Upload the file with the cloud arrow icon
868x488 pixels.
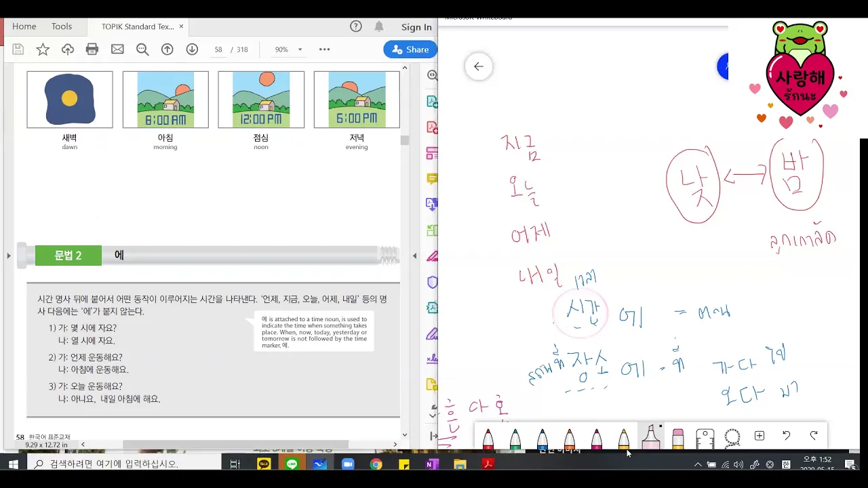tap(68, 49)
